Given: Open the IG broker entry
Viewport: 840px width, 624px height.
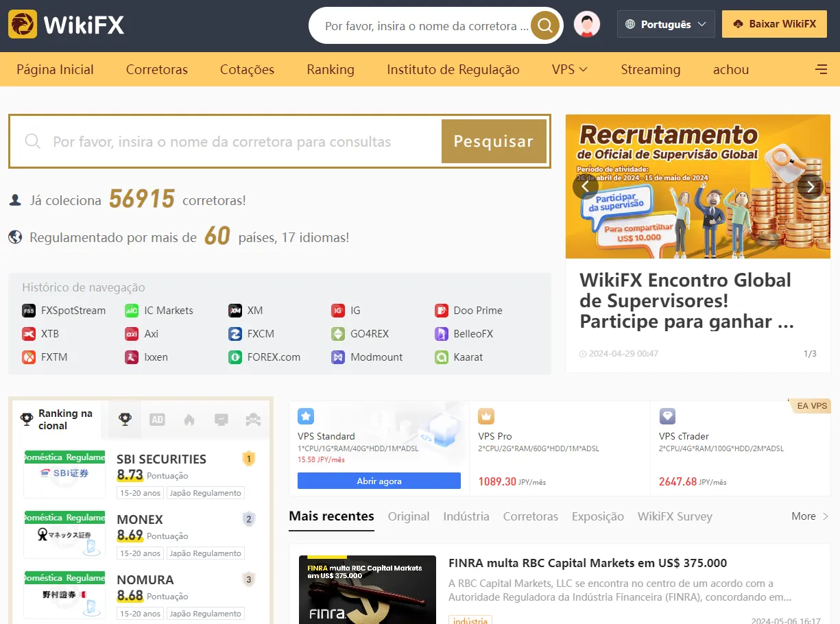Looking at the screenshot, I should click(x=346, y=311).
